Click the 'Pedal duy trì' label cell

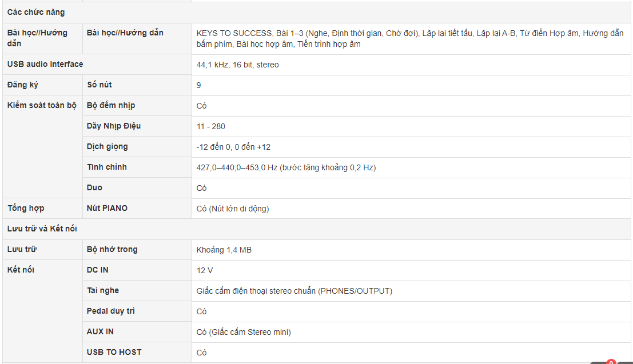point(110,311)
